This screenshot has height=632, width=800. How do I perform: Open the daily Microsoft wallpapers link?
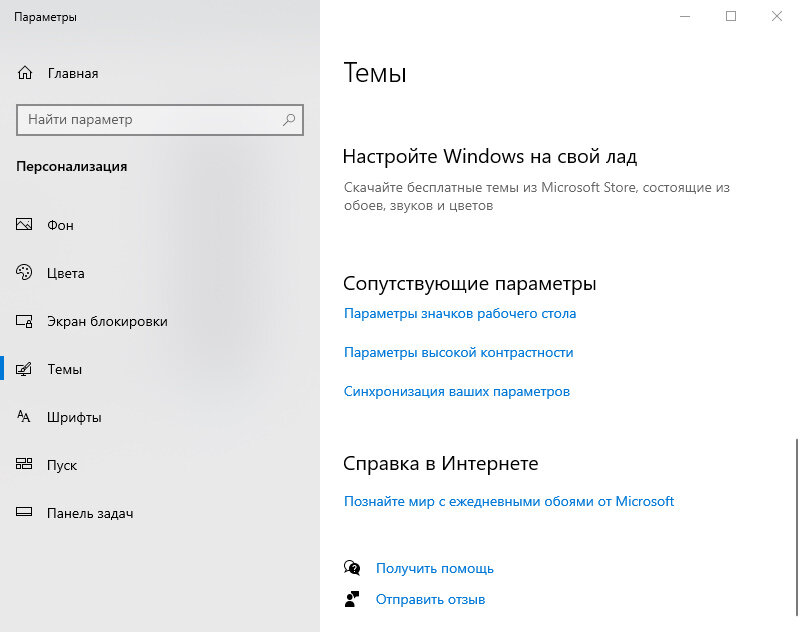click(x=509, y=501)
